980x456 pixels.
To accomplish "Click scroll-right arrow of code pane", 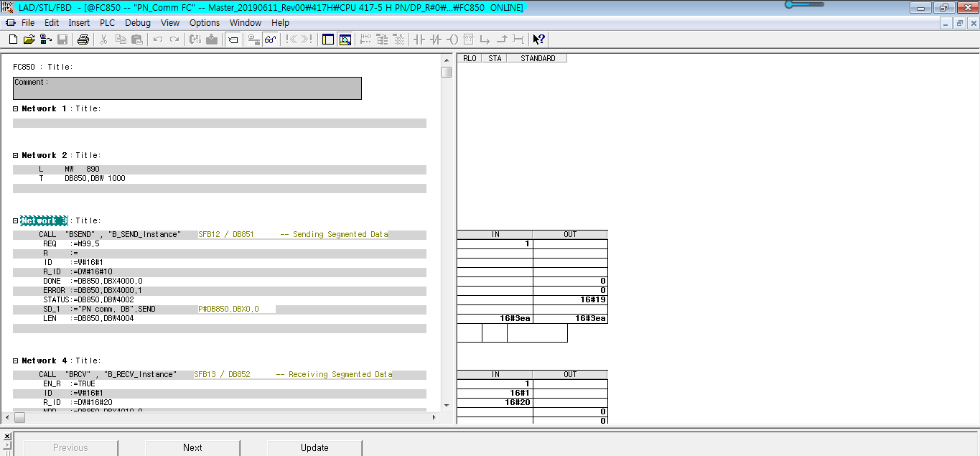I will [x=434, y=417].
